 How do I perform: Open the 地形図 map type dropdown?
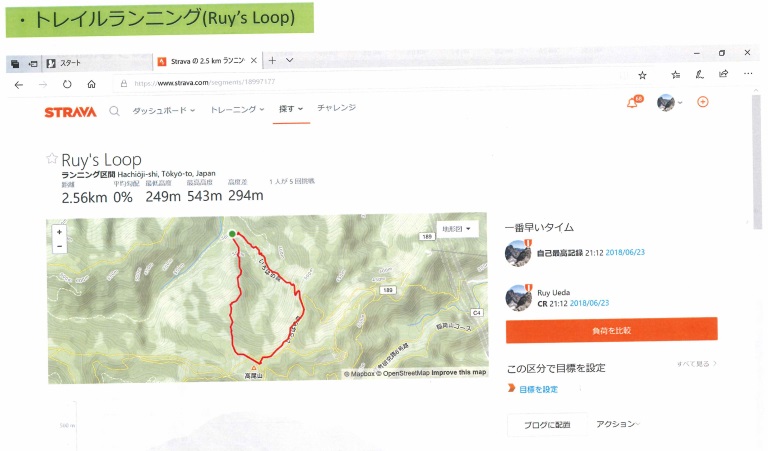[456, 229]
